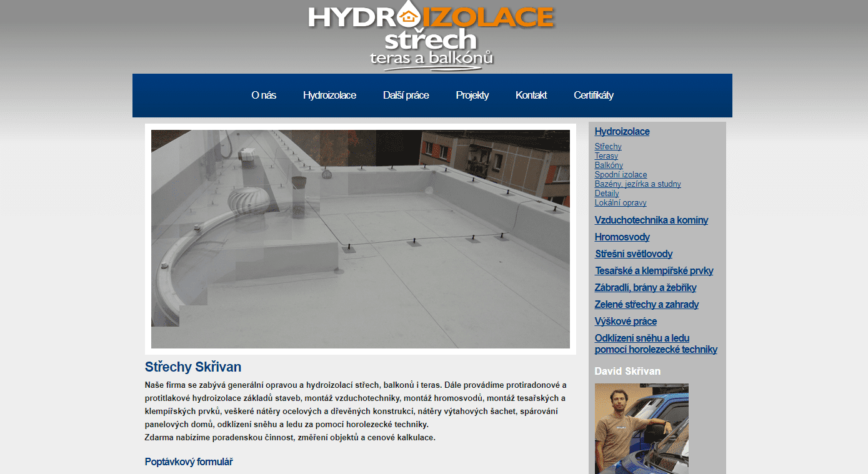Go to the Výškové práce link

point(626,321)
